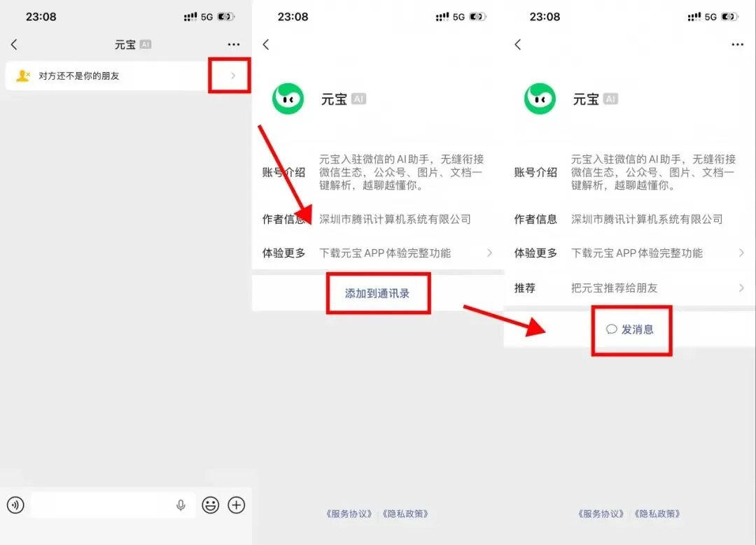This screenshot has height=545, width=756.
Task: Go back from the 元宝 chat screen
Action: (14, 45)
